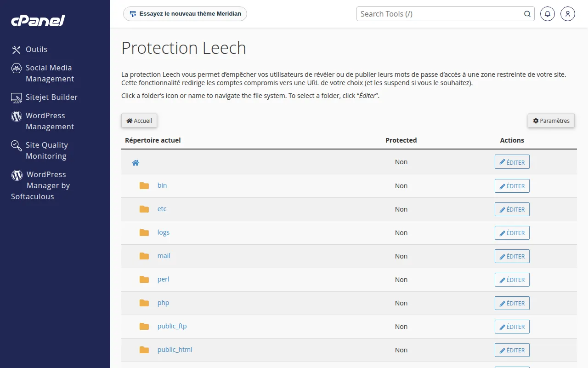This screenshot has width=588, height=368.
Task: Click ÉDITER for etc folder
Action: (x=512, y=209)
